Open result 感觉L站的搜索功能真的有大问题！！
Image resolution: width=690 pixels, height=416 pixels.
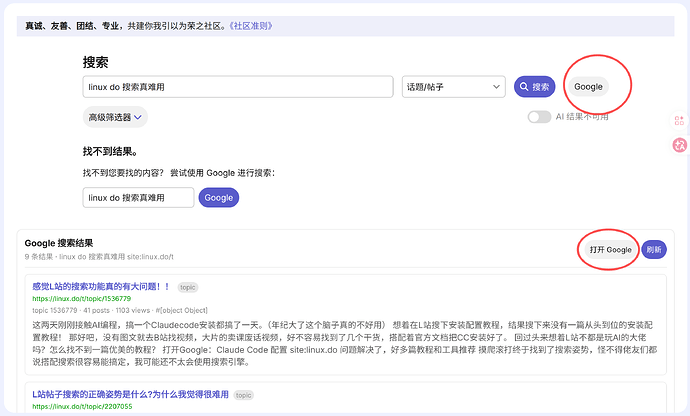[x=101, y=287]
